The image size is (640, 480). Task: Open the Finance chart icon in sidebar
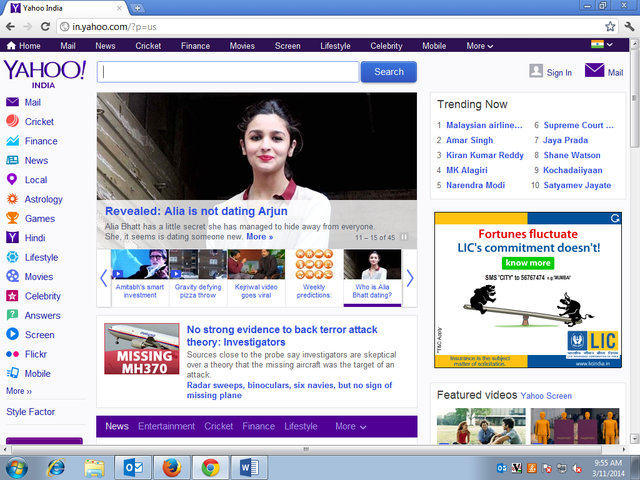(x=12, y=141)
